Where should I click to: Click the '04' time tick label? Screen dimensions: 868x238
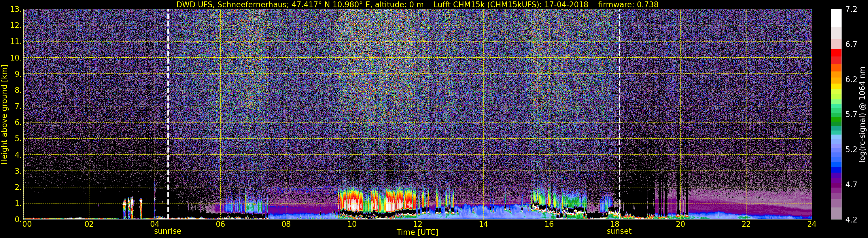tap(155, 224)
